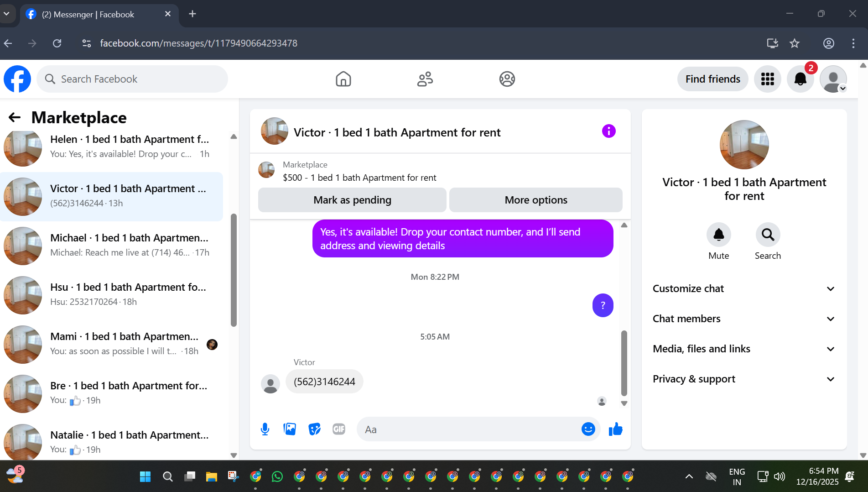This screenshot has height=492, width=868.
Task: Open the Facebook home logo
Action: (17, 79)
